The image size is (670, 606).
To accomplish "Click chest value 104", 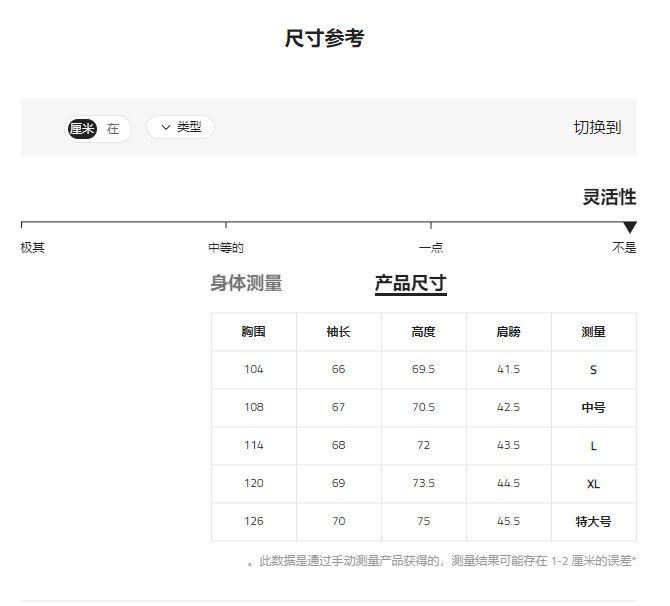I will (x=254, y=369).
